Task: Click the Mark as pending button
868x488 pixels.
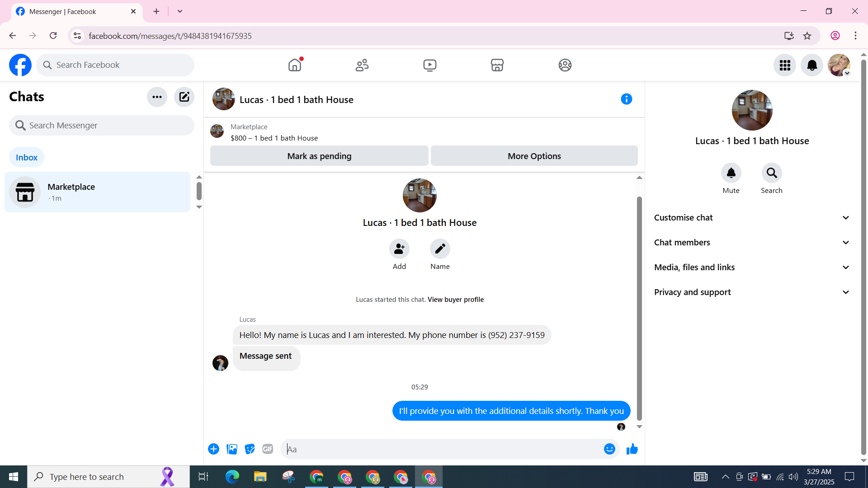Action: coord(319,156)
